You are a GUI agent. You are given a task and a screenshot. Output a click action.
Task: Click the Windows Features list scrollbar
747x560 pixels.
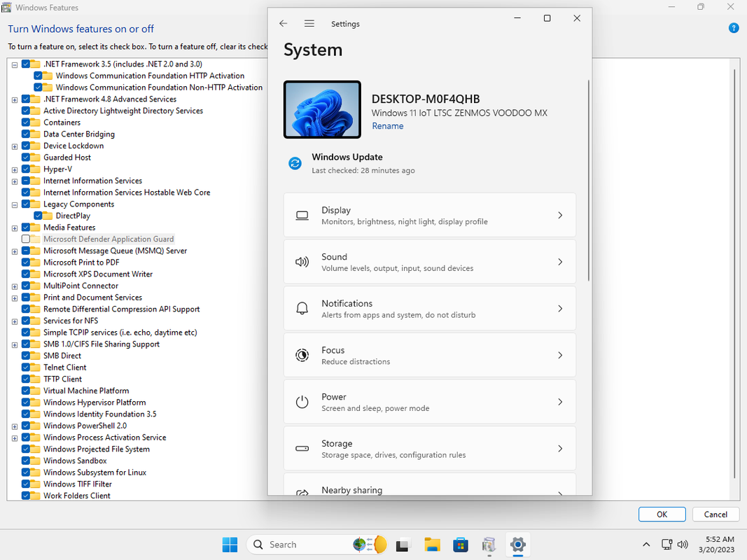coord(734,274)
